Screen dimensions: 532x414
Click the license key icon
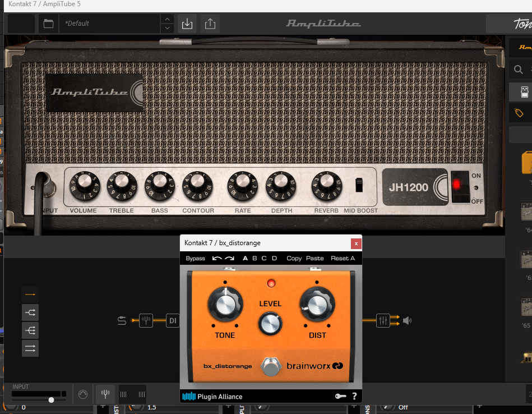pos(340,397)
